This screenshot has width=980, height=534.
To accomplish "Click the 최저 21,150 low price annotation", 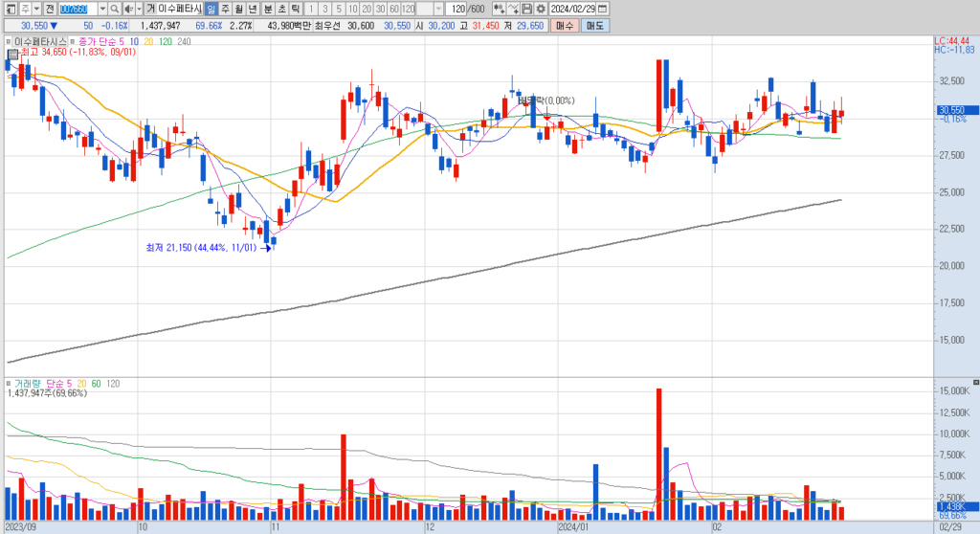I will [x=201, y=248].
